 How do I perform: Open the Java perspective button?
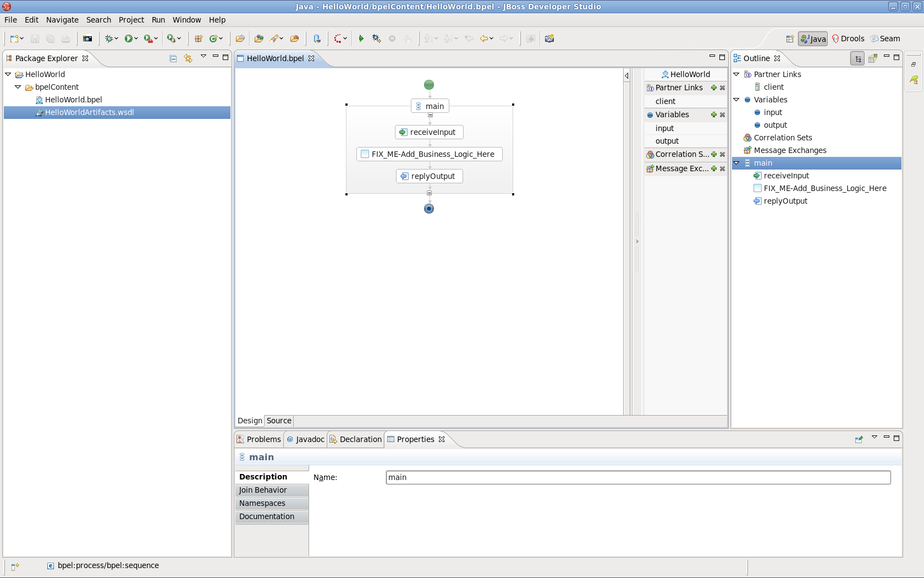pyautogui.click(x=812, y=39)
